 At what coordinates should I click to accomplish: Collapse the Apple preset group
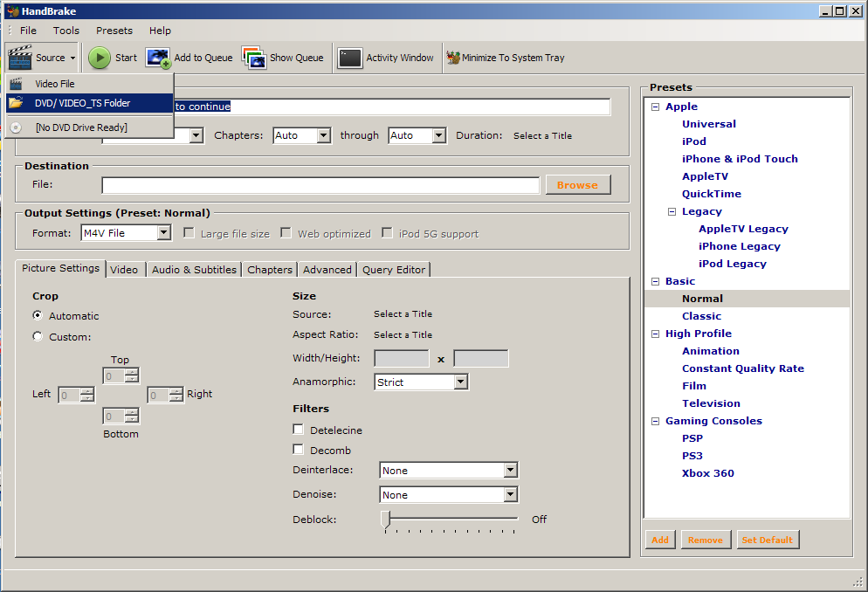pos(656,107)
